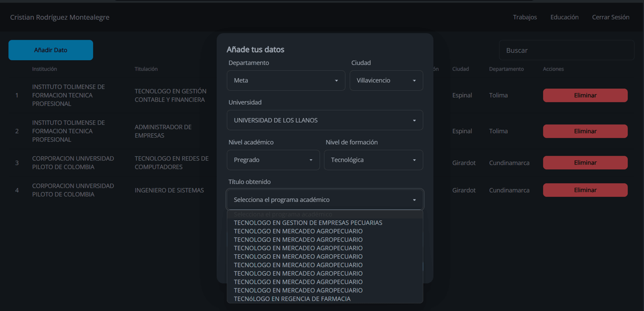Click Cundinamarca in the INGENIERO DE SISTEMAS row
Viewport: 644px width, 311px height.
[x=509, y=190]
